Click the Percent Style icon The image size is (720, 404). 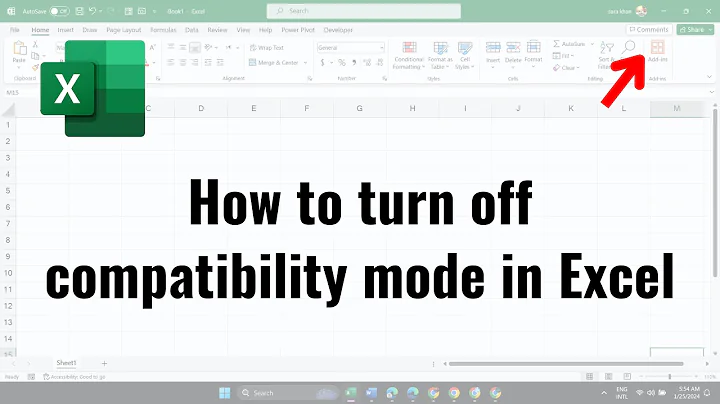342,62
